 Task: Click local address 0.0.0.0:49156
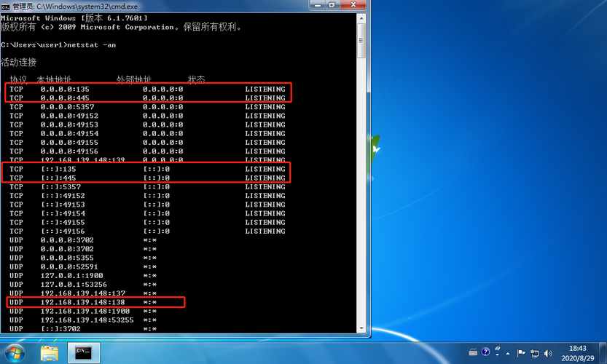pos(69,151)
